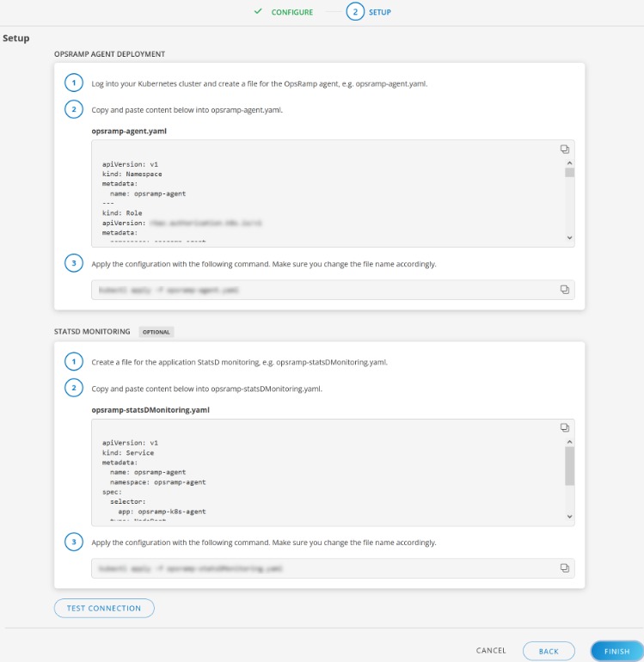Click the 'kind: Role' line

122,213
